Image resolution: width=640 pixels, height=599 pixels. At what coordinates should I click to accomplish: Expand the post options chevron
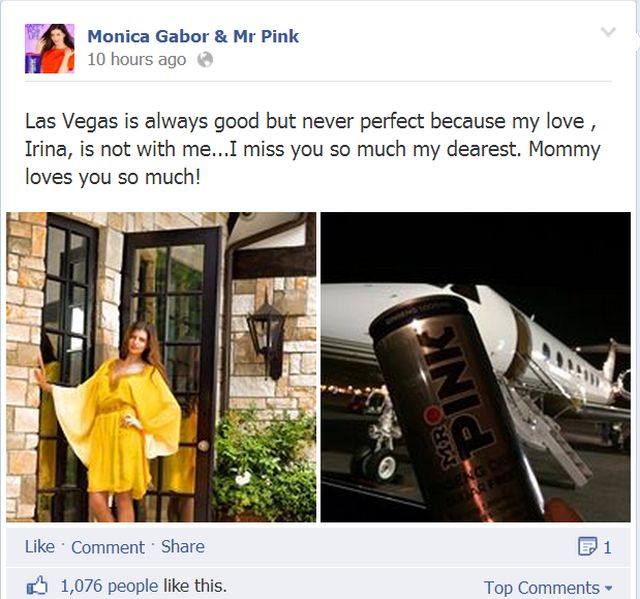tap(608, 31)
